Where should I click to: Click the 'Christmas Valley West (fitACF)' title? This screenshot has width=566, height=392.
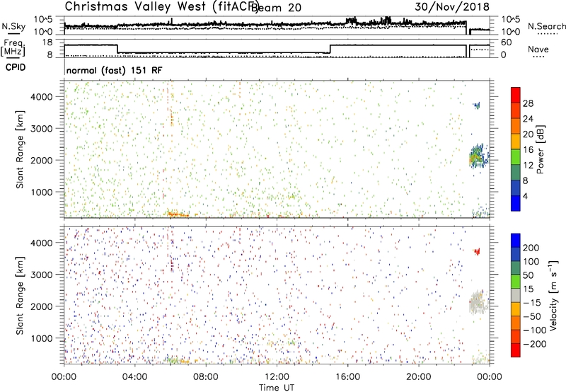pyautogui.click(x=161, y=6)
